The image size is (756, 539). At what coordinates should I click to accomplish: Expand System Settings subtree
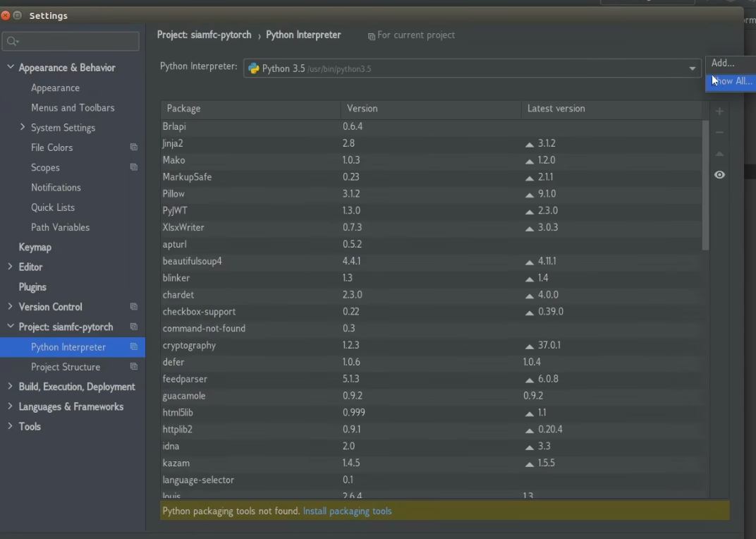[22, 127]
